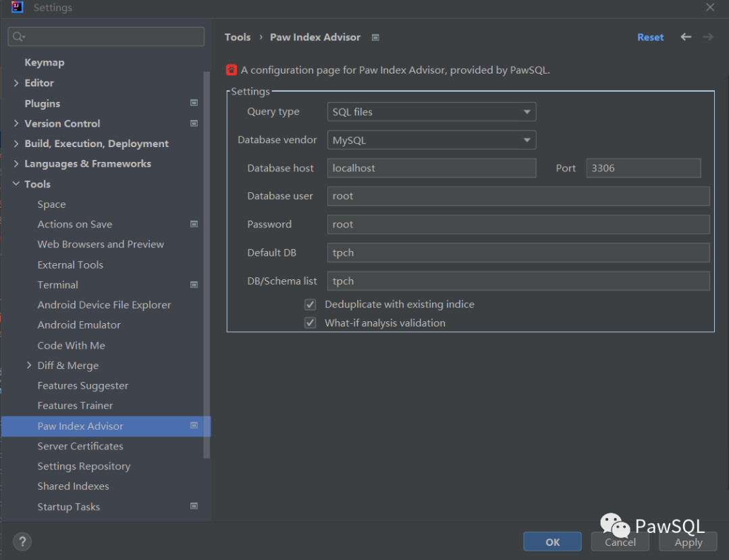729x560 pixels.
Task: Click the project-level icon beside Paw Index Advisor row
Action: [x=194, y=425]
